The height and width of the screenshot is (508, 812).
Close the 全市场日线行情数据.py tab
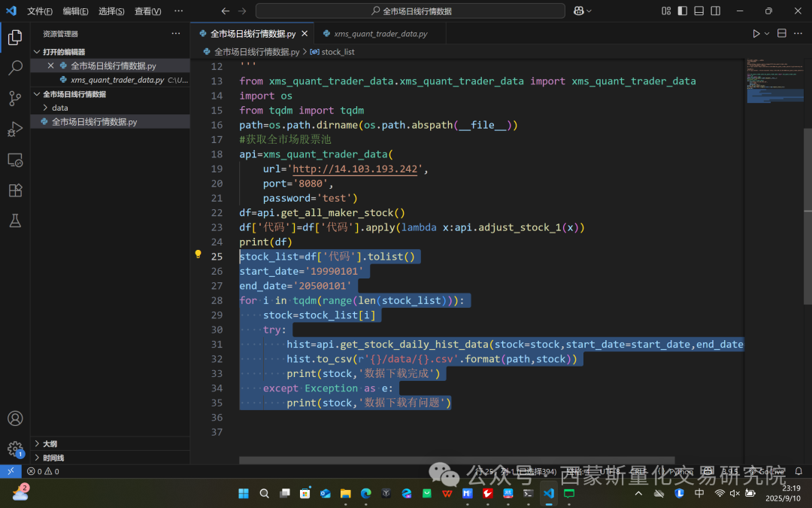pos(304,34)
